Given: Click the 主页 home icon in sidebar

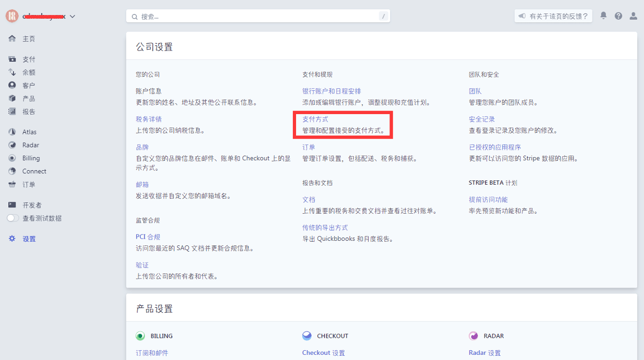Looking at the screenshot, I should [x=12, y=39].
